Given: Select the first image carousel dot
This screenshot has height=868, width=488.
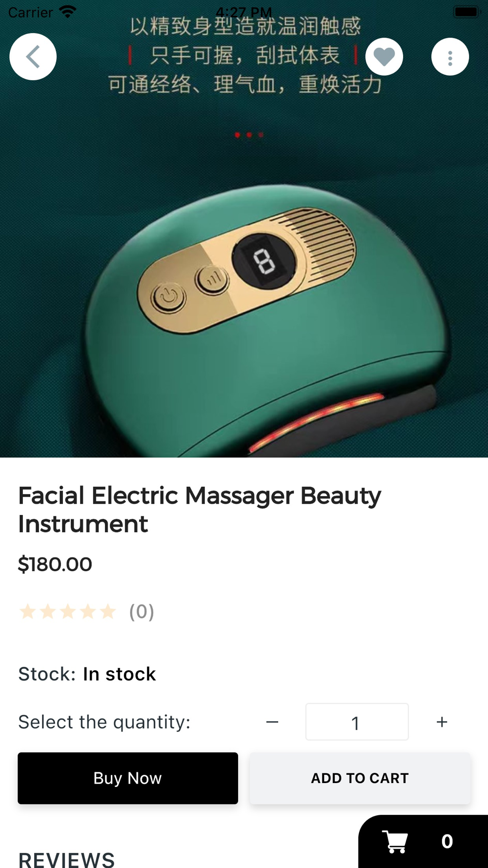Looking at the screenshot, I should (237, 135).
